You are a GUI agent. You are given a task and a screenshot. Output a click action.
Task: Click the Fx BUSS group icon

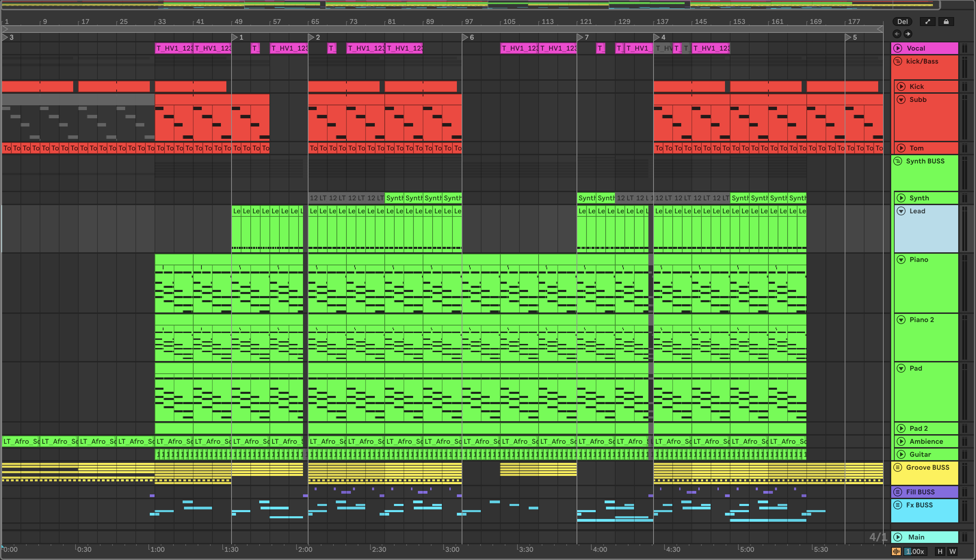(x=898, y=505)
